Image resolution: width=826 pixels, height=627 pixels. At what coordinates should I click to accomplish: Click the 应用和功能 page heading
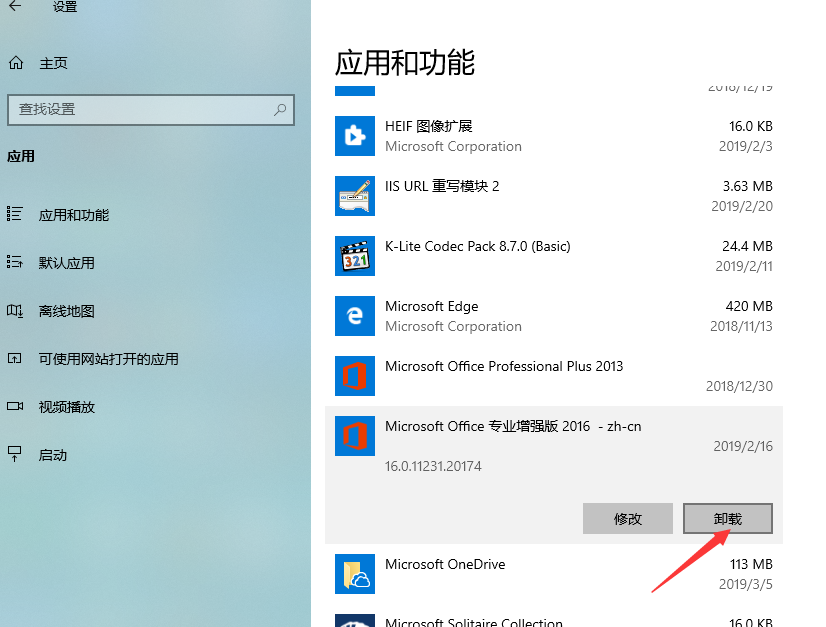tap(405, 63)
